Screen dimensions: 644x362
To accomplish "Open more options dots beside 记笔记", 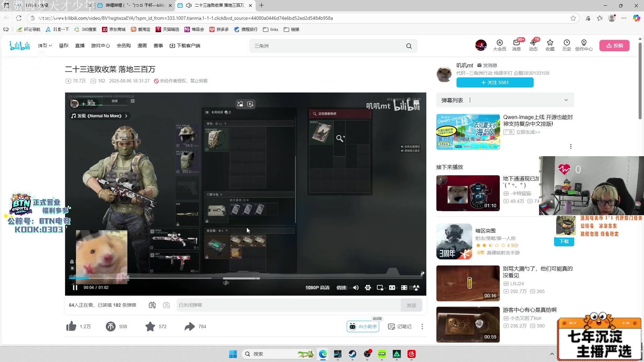I will pos(422,326).
